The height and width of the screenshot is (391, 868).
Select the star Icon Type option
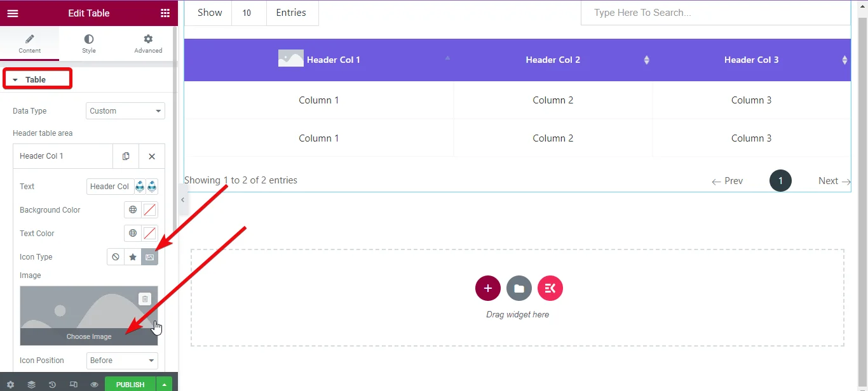[x=133, y=257]
